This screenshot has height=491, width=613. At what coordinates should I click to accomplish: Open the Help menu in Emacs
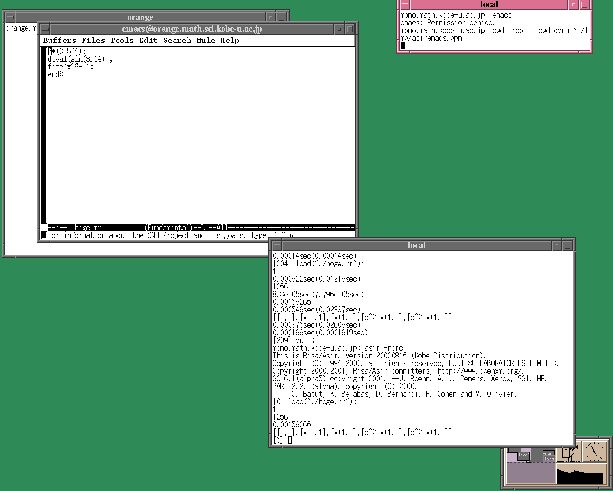pos(229,40)
